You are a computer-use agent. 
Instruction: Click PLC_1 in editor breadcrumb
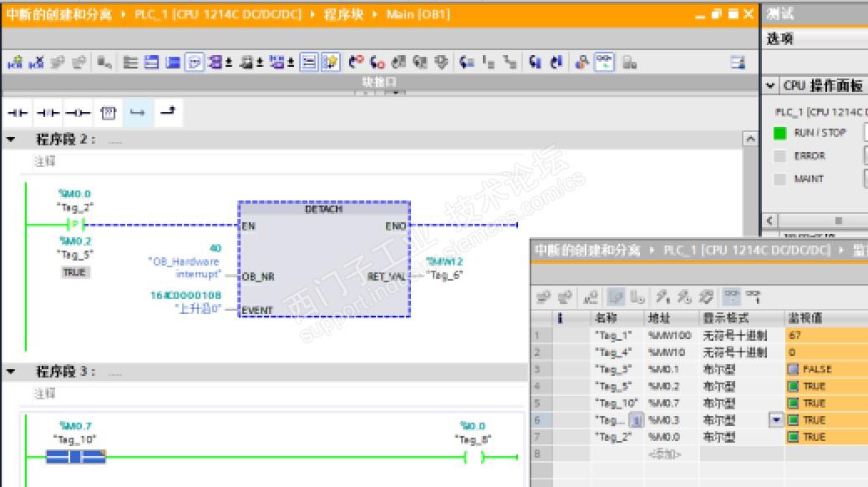(x=218, y=14)
